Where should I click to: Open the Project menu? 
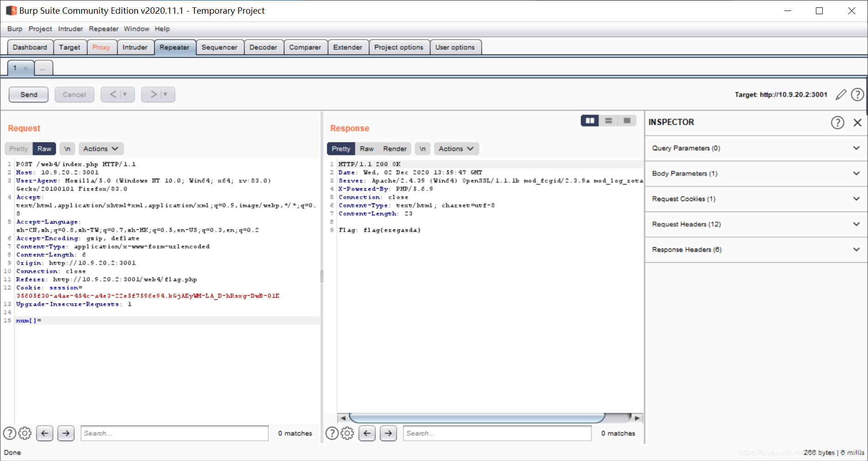pyautogui.click(x=40, y=29)
